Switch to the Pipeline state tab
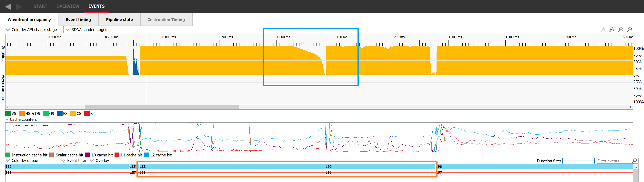Screen dimensions: 644x182 (119, 19)
